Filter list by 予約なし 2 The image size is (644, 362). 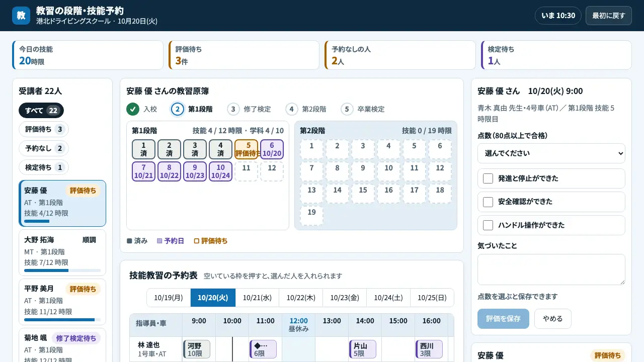[44, 148]
